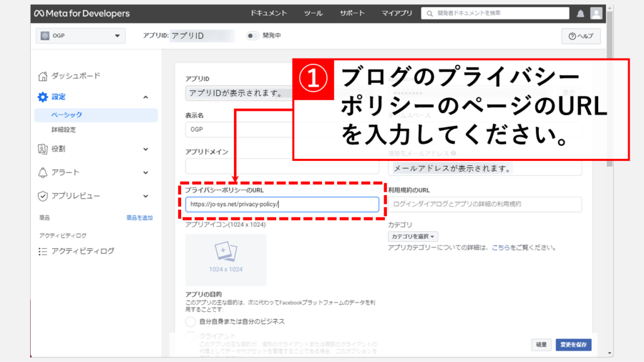Toggle the 開発中 app mode switch
Image resolution: width=644 pixels, height=362 pixels.
[252, 36]
